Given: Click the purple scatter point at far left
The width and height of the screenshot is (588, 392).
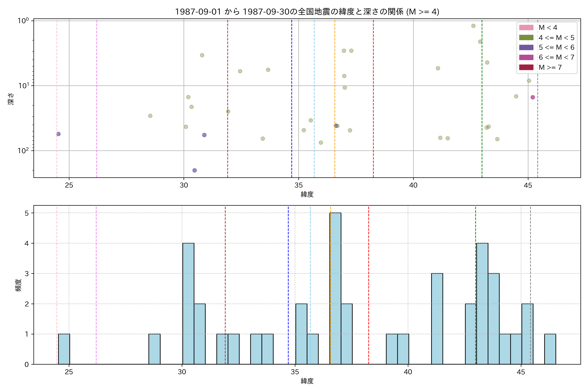Looking at the screenshot, I should tap(58, 134).
